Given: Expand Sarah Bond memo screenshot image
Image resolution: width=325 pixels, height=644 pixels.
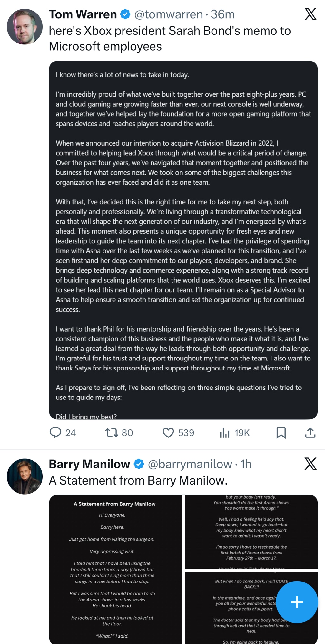Looking at the screenshot, I should click(x=183, y=240).
